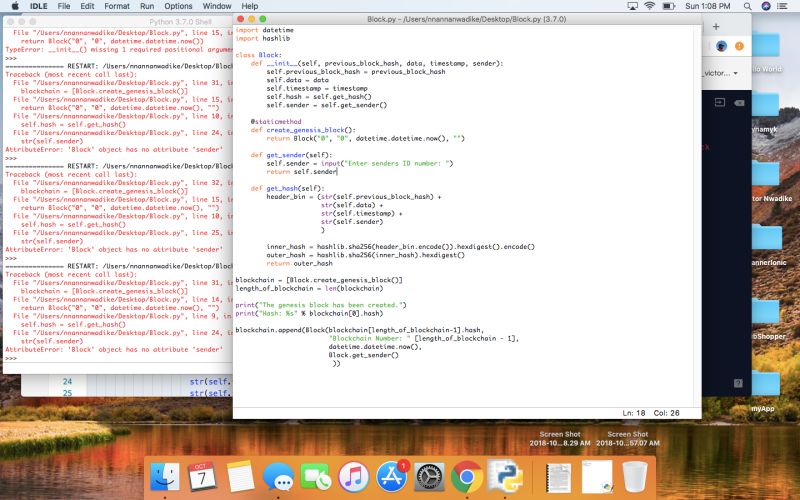Select the Screen Shot 57.07 AM desktop file

628,438
